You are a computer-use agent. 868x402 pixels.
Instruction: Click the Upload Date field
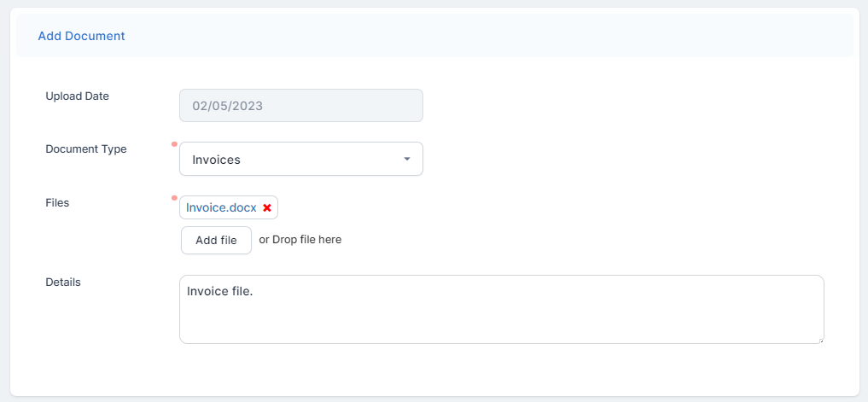click(300, 106)
